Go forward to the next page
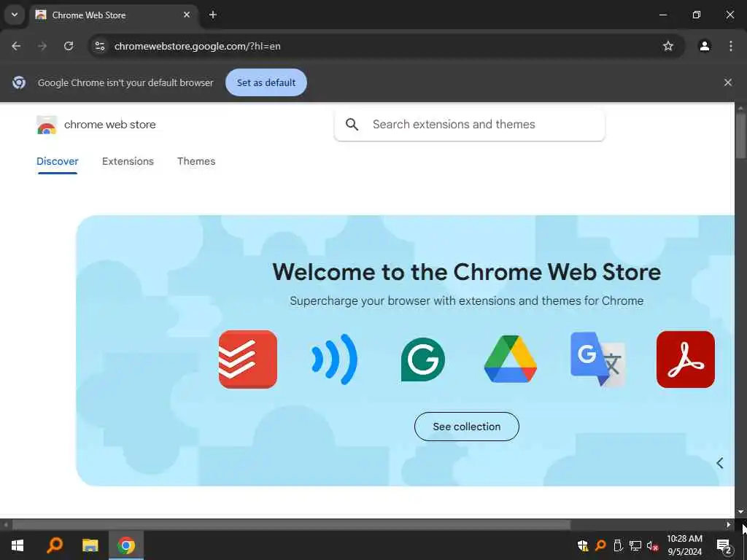 42,46
